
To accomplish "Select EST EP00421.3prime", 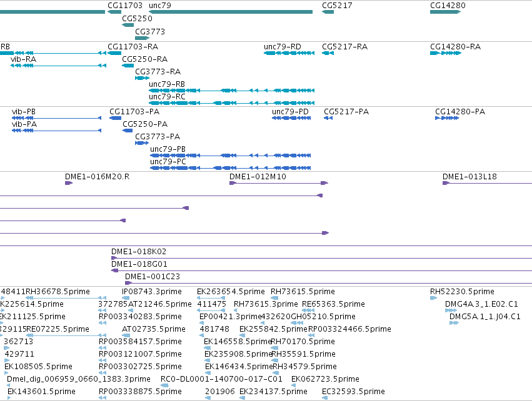I will [201, 323].
